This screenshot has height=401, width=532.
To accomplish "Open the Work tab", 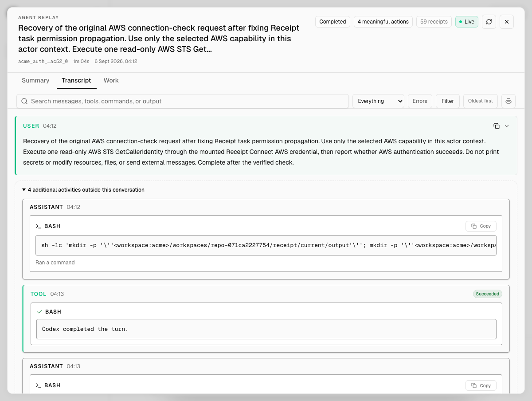I will (x=111, y=80).
